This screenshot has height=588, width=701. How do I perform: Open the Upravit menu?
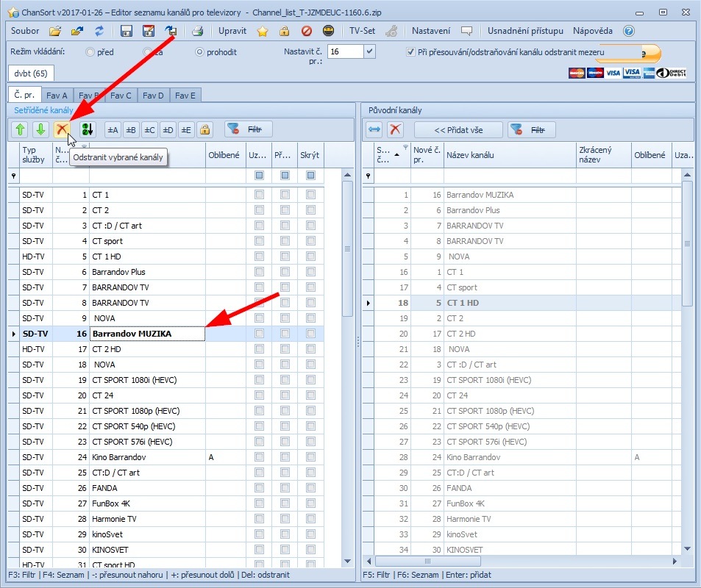[x=232, y=31]
